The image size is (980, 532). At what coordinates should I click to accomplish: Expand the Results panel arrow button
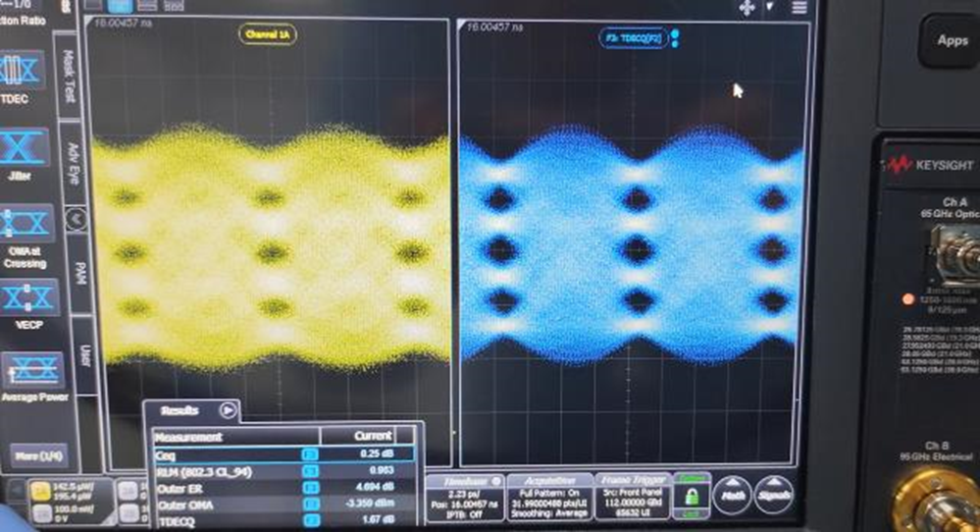(x=228, y=411)
